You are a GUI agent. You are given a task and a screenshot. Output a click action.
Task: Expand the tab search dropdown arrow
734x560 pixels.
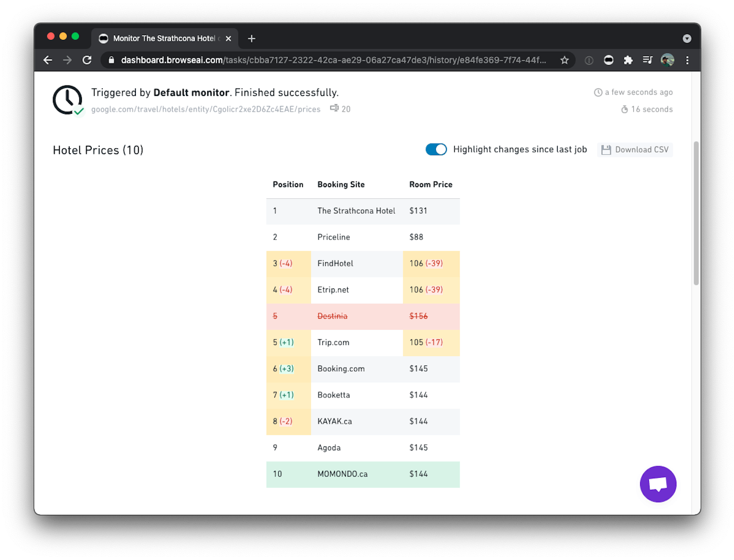(x=687, y=39)
